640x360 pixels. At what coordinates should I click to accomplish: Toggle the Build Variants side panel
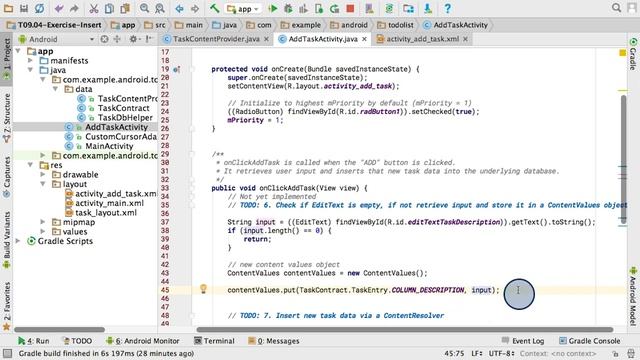7,240
